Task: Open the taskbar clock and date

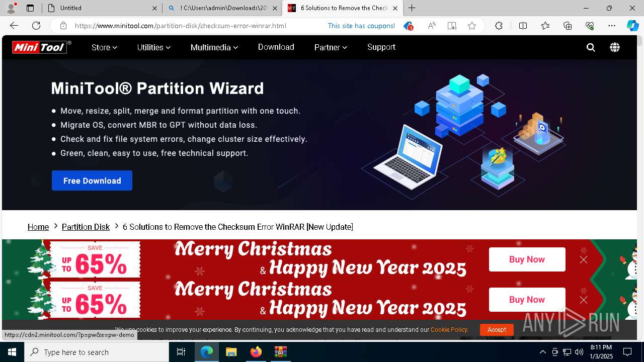Action: pos(601,352)
